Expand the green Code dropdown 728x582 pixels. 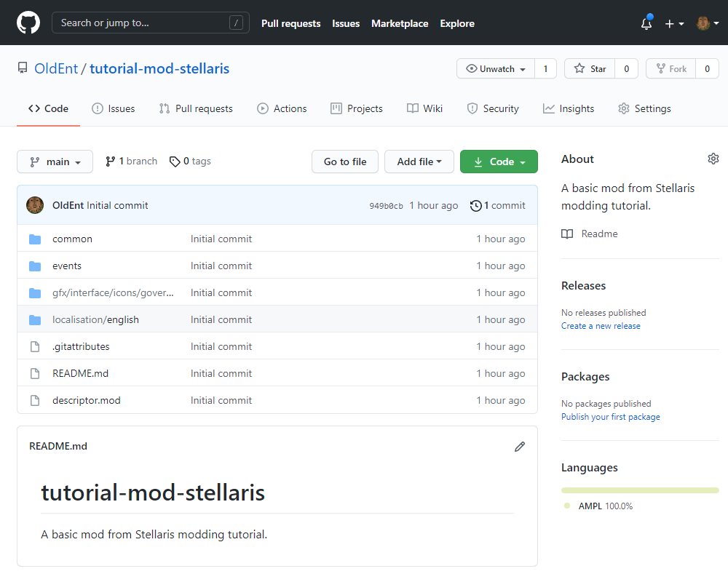pyautogui.click(x=499, y=162)
